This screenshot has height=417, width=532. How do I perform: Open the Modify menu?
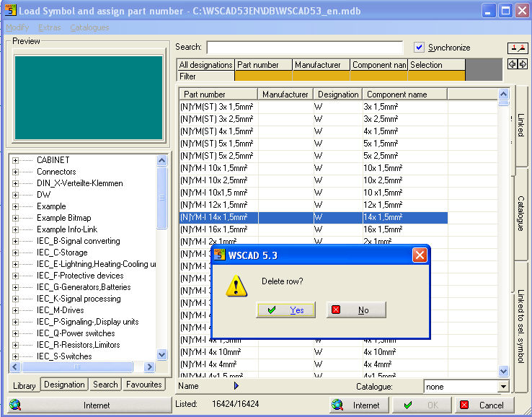click(x=17, y=27)
